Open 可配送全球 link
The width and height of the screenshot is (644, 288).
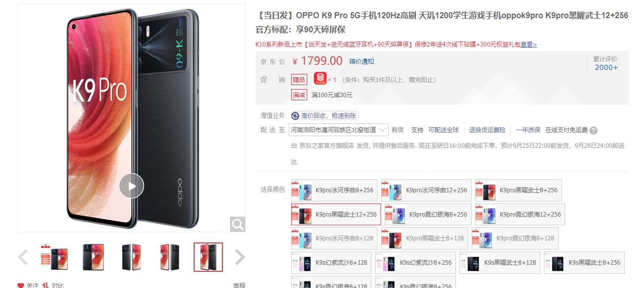click(x=443, y=130)
